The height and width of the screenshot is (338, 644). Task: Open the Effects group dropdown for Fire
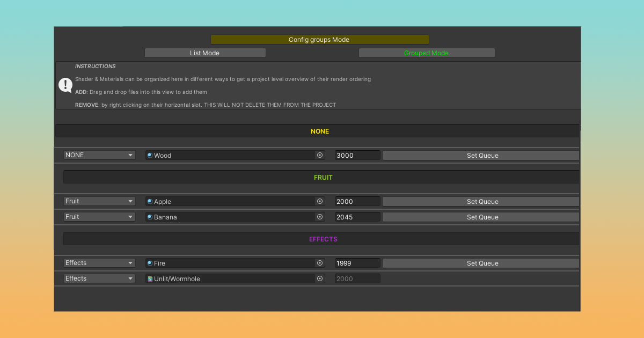click(99, 263)
